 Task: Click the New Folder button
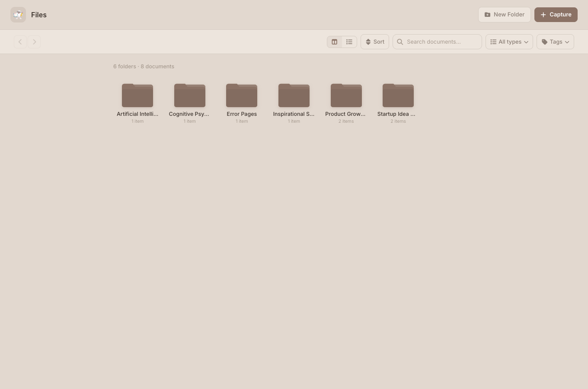[x=504, y=14]
